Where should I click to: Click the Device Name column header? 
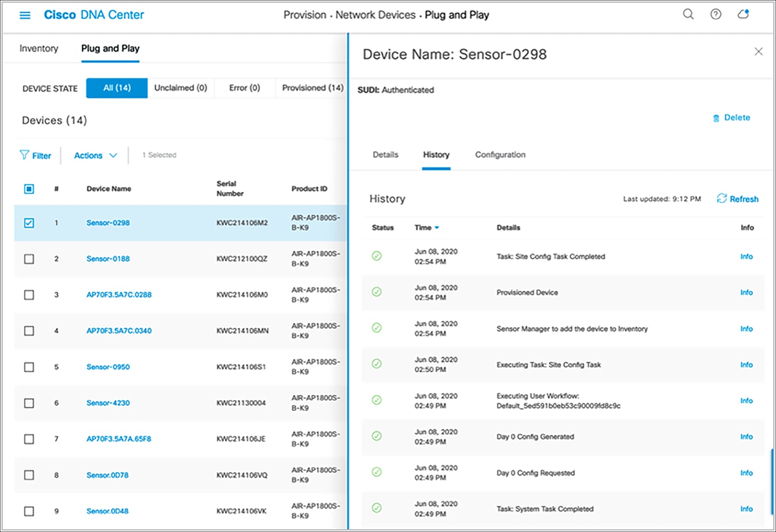pyautogui.click(x=109, y=189)
